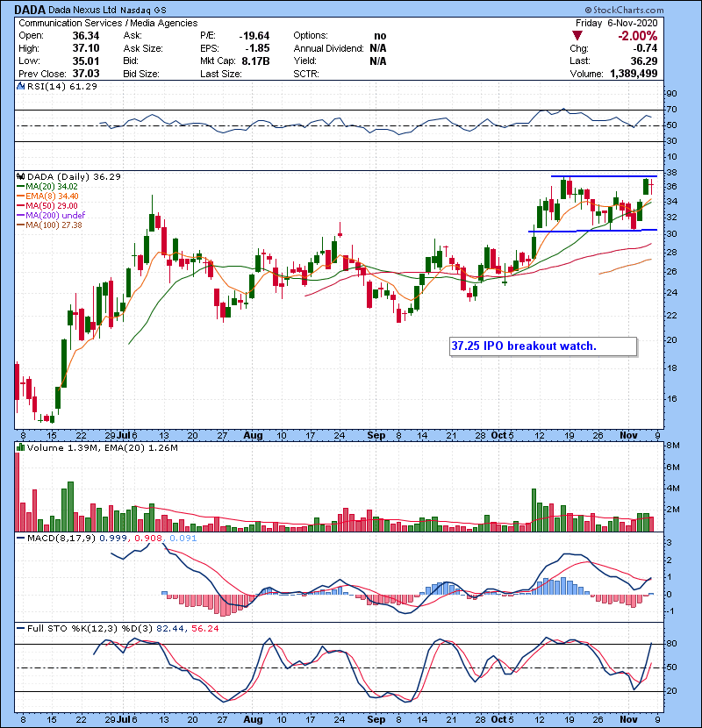Click the MACD(8,17,9) indicator label
Viewport: 702px width, 728px height.
[x=61, y=539]
